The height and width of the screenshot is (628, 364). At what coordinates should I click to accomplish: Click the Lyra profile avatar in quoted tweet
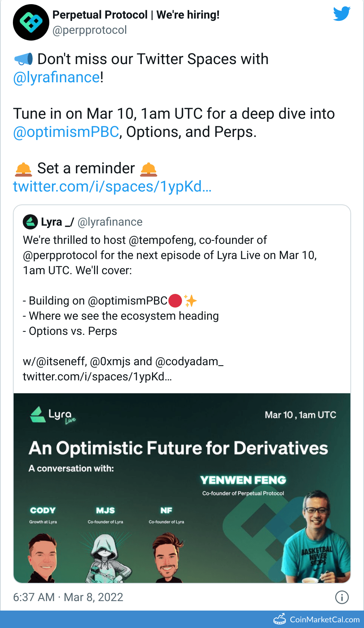(30, 222)
